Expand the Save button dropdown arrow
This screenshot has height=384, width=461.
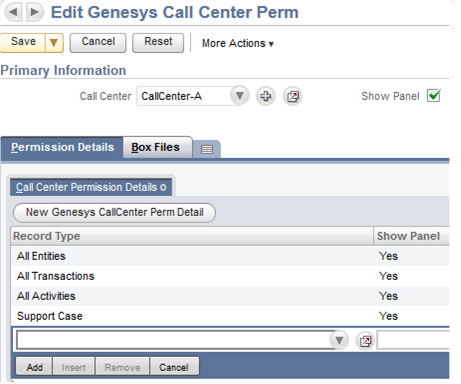pos(54,43)
